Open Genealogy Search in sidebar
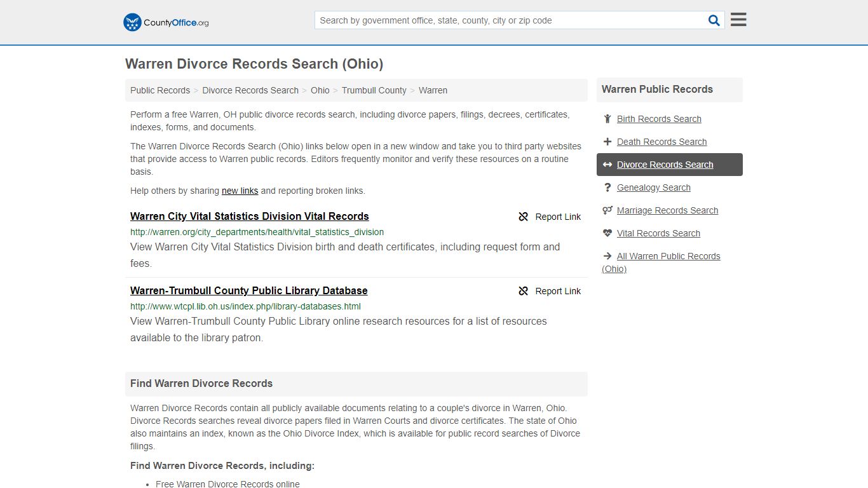The image size is (868, 488). 654,187
